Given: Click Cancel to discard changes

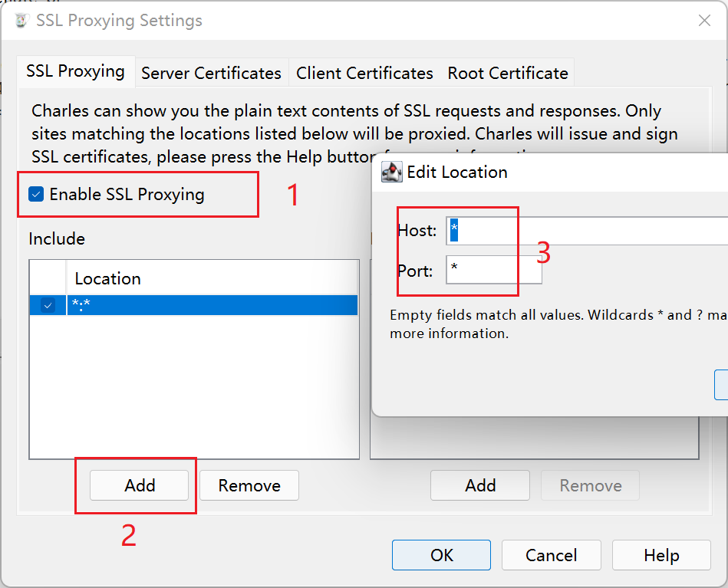Looking at the screenshot, I should click(551, 555).
